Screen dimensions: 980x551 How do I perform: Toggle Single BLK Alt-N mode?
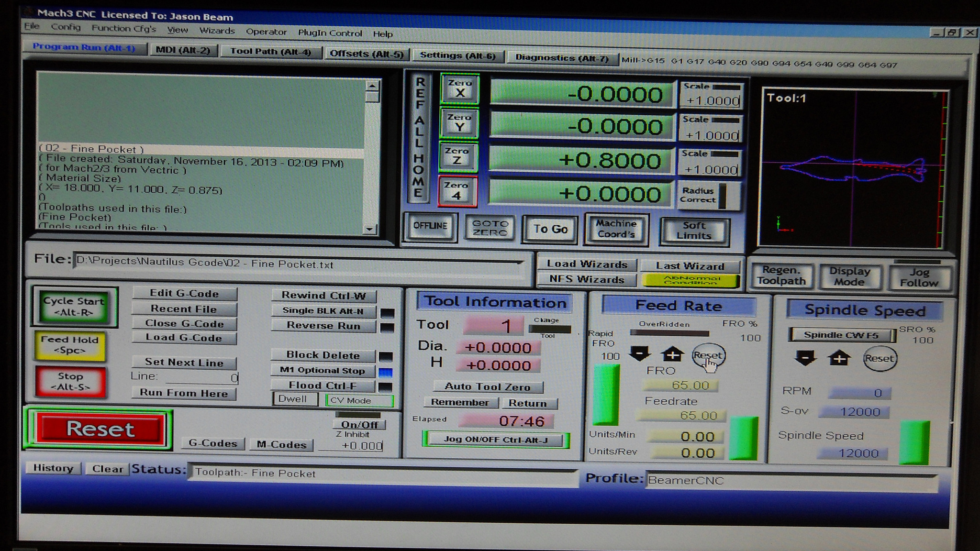[x=323, y=310]
